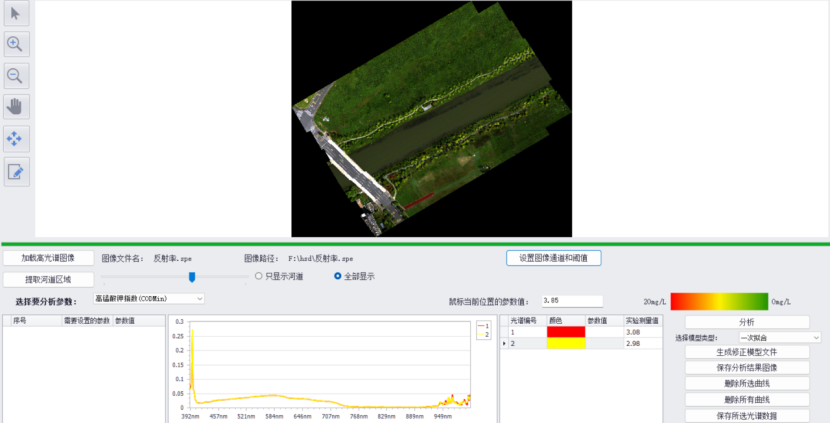Choose the 全部显示 radio button
830x423 pixels.
click(x=338, y=276)
